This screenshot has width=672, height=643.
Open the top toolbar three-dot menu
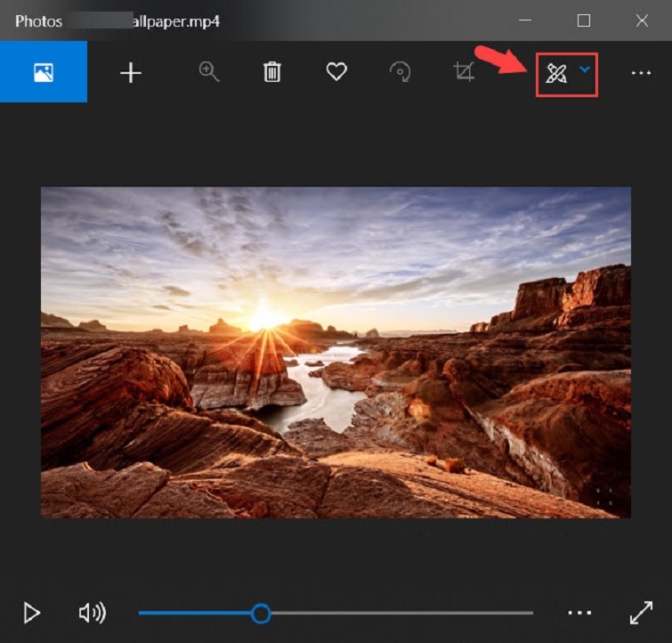pos(641,74)
